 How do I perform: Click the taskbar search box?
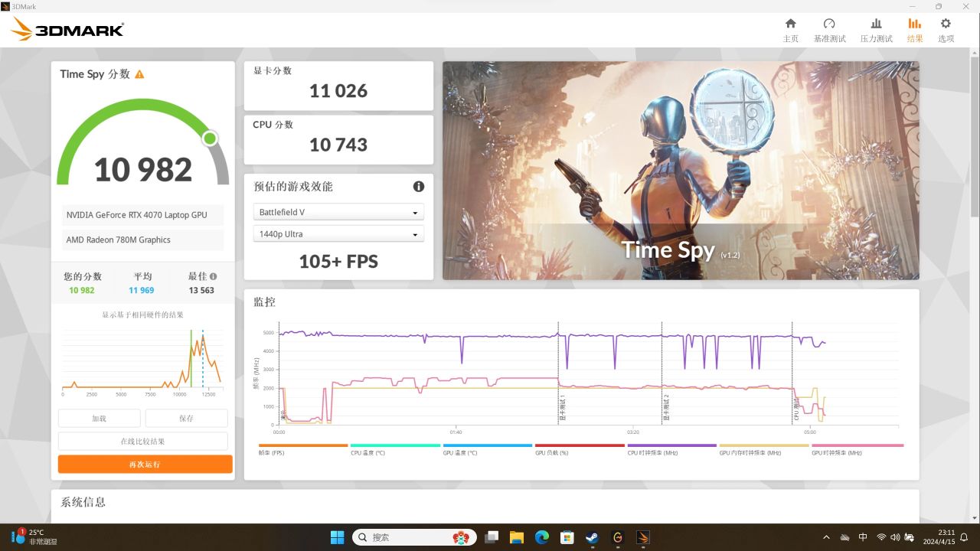(414, 537)
